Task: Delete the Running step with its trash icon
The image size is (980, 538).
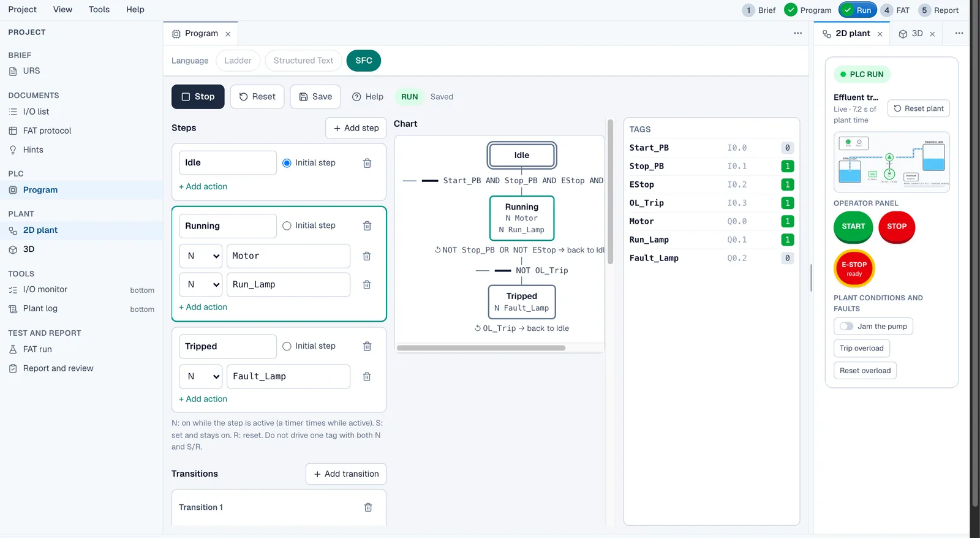Action: 367,226
